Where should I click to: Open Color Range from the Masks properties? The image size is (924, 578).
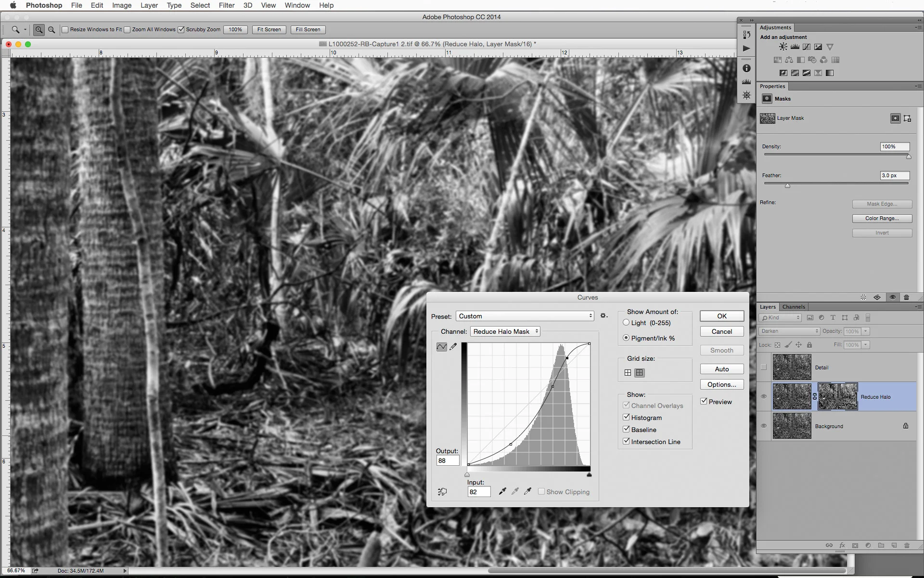[x=882, y=218]
